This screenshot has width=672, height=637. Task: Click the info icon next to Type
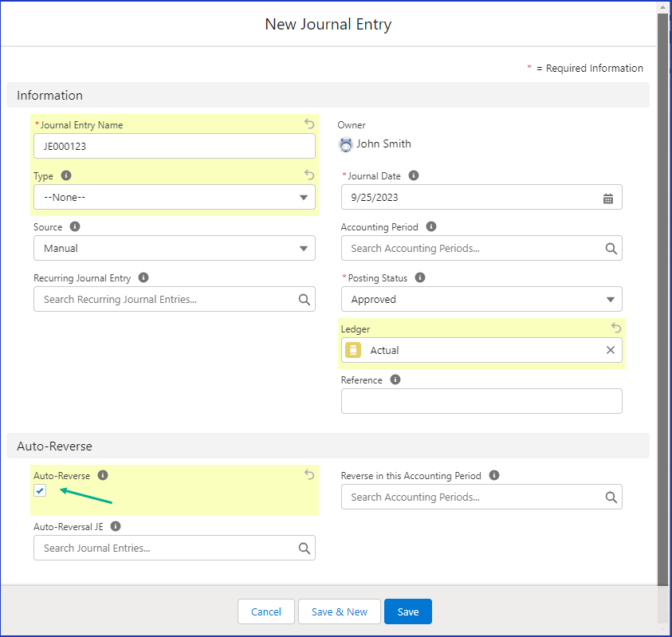coord(66,175)
